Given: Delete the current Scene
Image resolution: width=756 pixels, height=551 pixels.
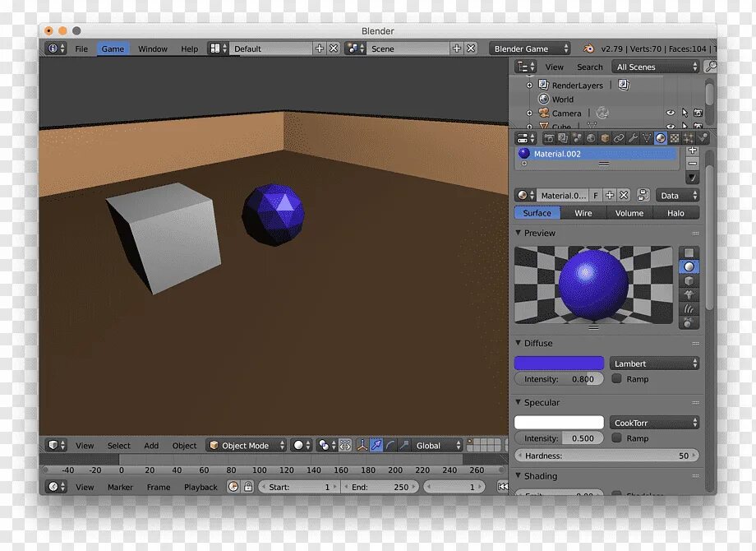Looking at the screenshot, I should point(471,49).
